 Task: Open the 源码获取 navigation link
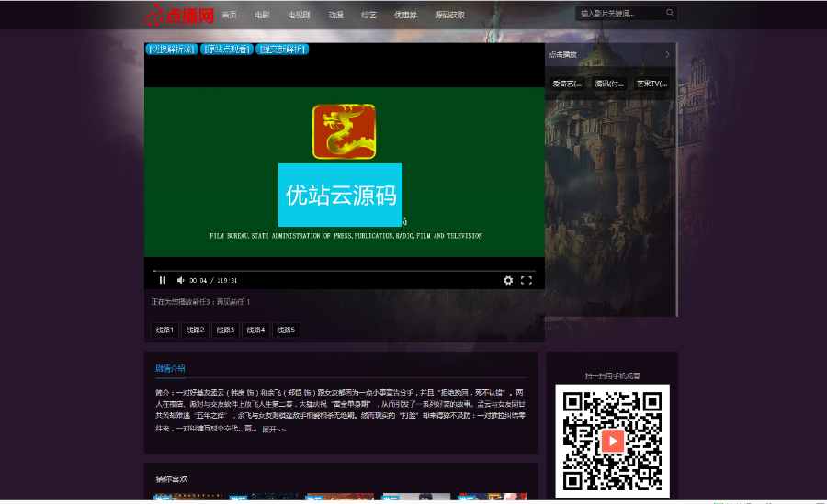449,15
